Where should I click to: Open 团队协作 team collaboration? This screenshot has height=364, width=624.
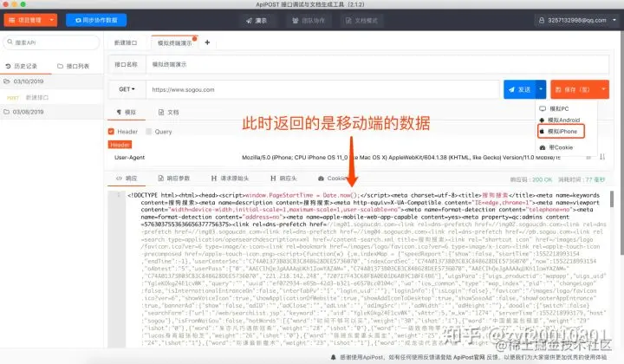309,20
